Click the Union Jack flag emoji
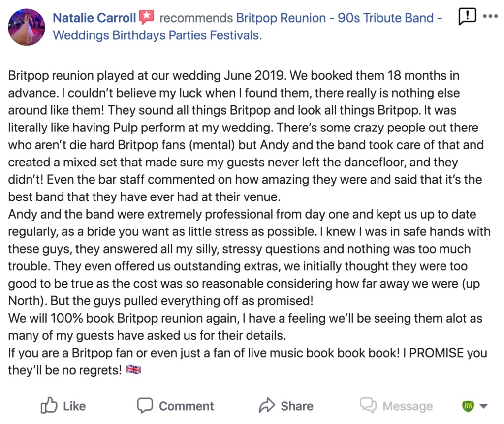504x424 pixels. [133, 370]
